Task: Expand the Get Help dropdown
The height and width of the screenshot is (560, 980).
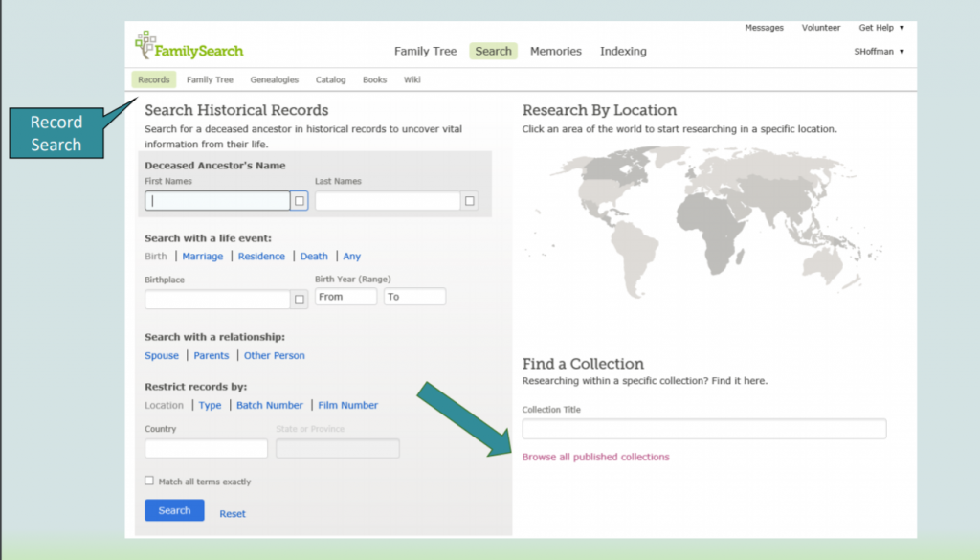Action: coord(881,28)
